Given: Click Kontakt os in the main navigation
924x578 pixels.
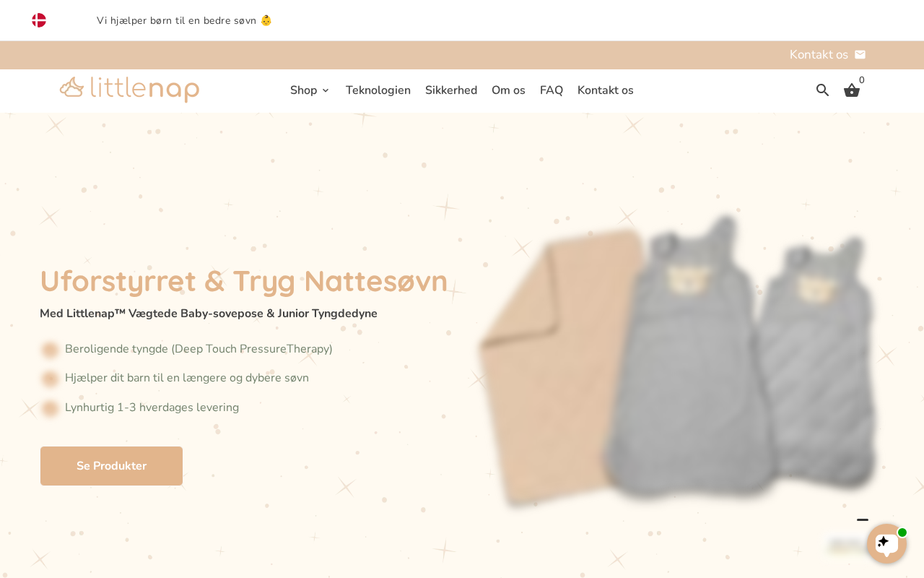Looking at the screenshot, I should (x=606, y=90).
